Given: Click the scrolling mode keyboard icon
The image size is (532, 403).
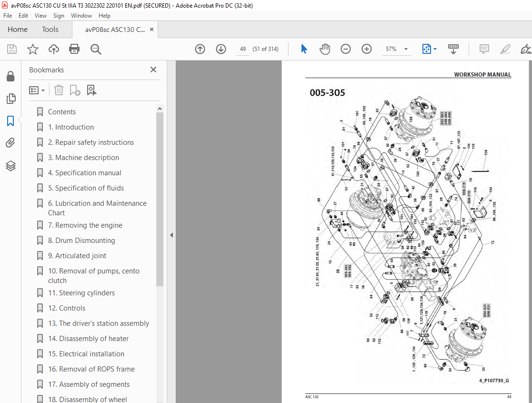Looking at the screenshot, I should pos(453,49).
